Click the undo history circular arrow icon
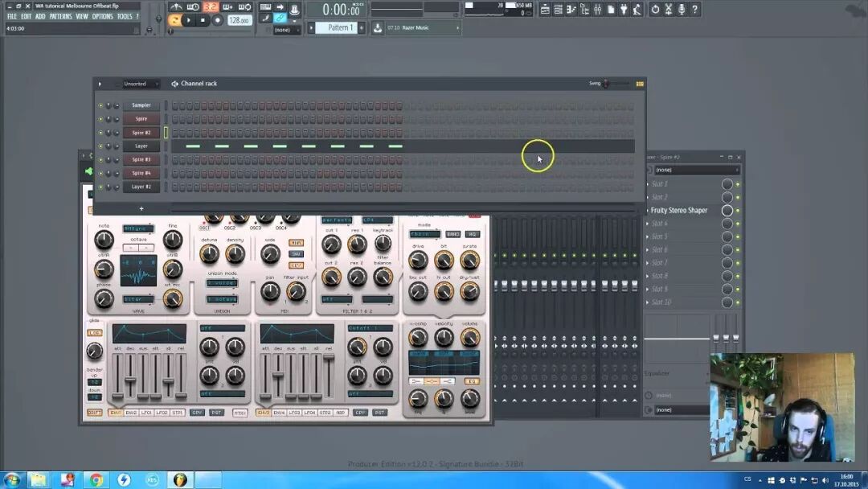Screen dimensions: 868x489 pos(656,10)
